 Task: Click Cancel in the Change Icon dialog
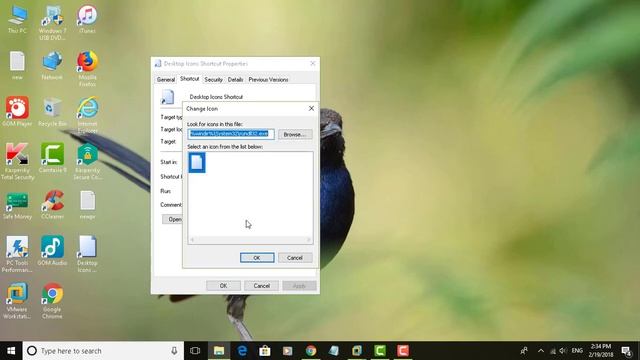(x=295, y=258)
